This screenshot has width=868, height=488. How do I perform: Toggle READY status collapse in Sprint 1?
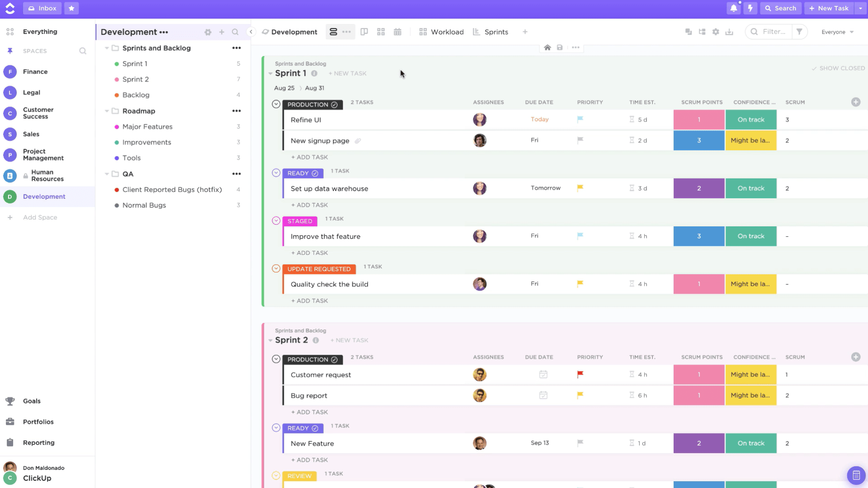276,173
